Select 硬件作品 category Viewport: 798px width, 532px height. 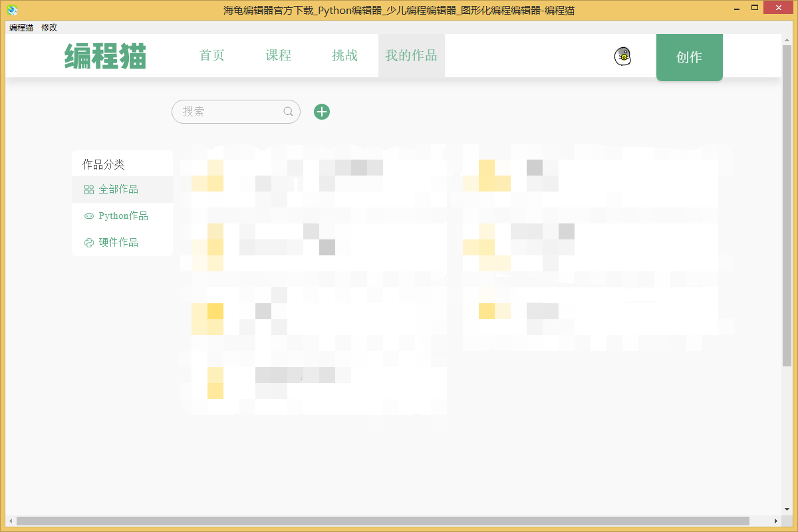tap(122, 243)
